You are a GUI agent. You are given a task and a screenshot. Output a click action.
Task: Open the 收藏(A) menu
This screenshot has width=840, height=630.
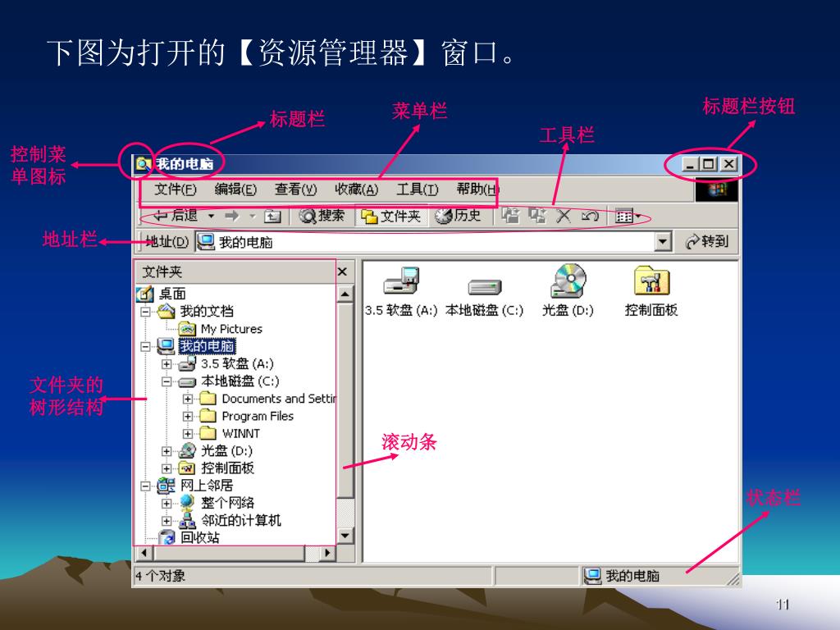point(356,189)
